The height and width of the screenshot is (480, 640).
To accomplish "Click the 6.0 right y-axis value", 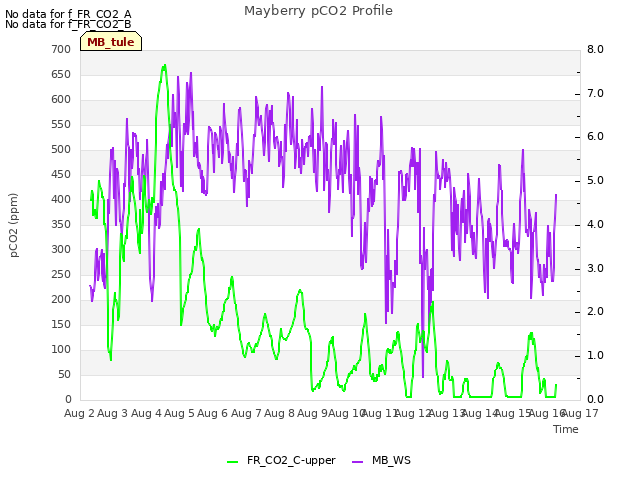I will [595, 137].
